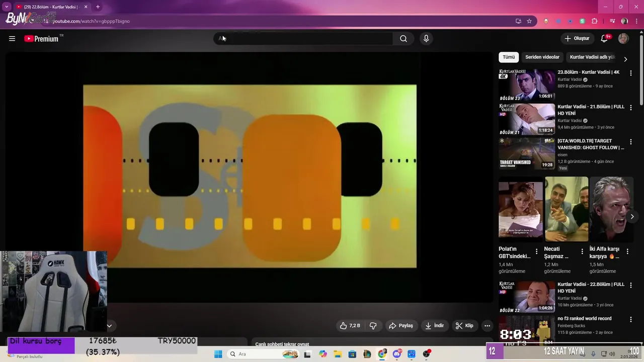This screenshot has width=644, height=362.
Task: Open options for 23.Bölüm video
Action: coord(631,73)
